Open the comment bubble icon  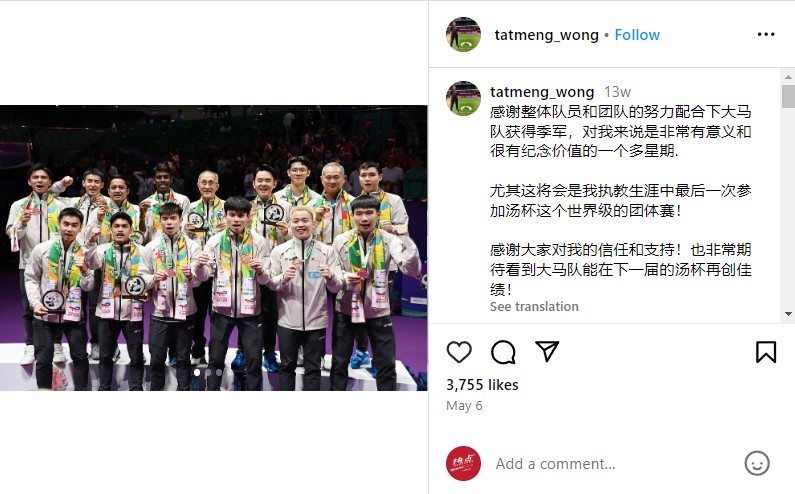(x=503, y=352)
